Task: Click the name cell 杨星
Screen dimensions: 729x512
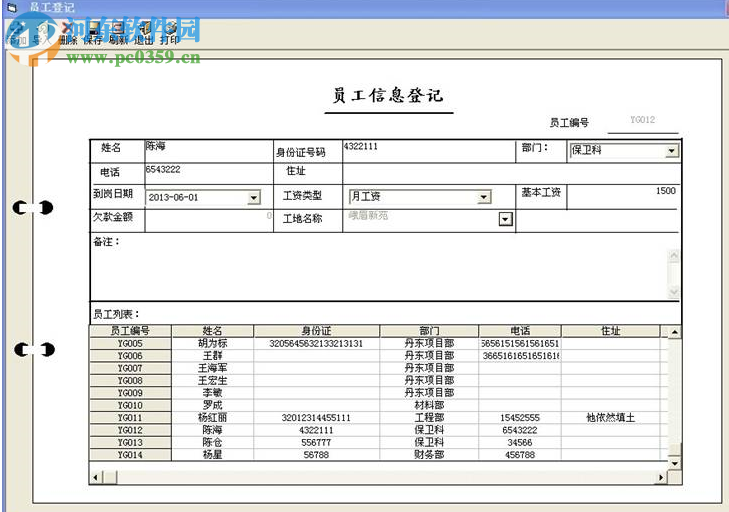Action: (212, 455)
